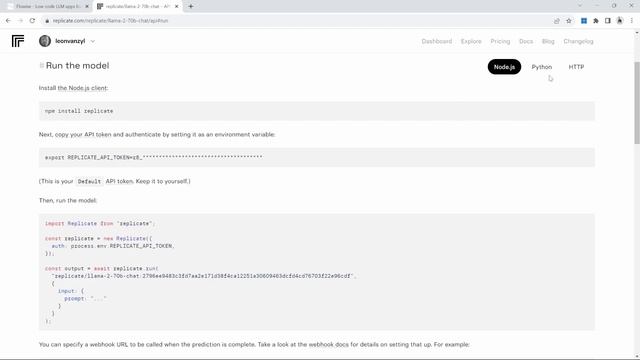This screenshot has width=640, height=360.
Task: Open the leonvanzyl account avatar
Action: click(x=45, y=41)
